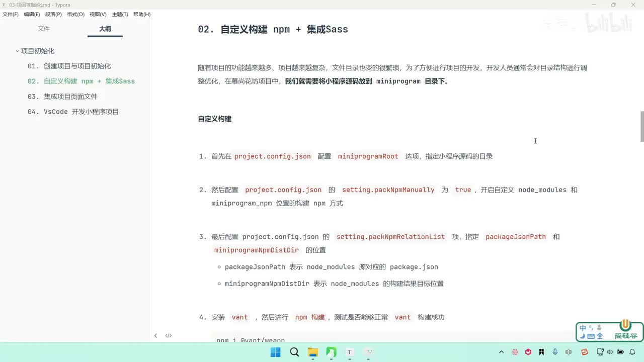Show hidden system tray icons
Viewport: 644px width, 362px height.
click(x=501, y=352)
